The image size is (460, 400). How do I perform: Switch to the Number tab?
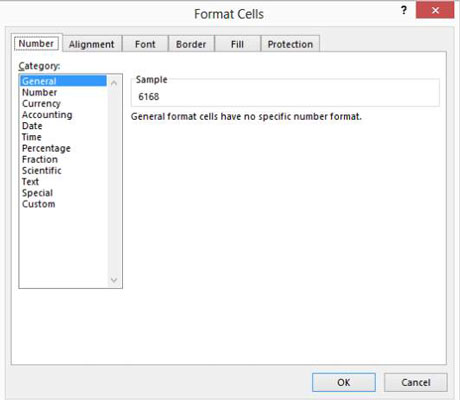[37, 43]
